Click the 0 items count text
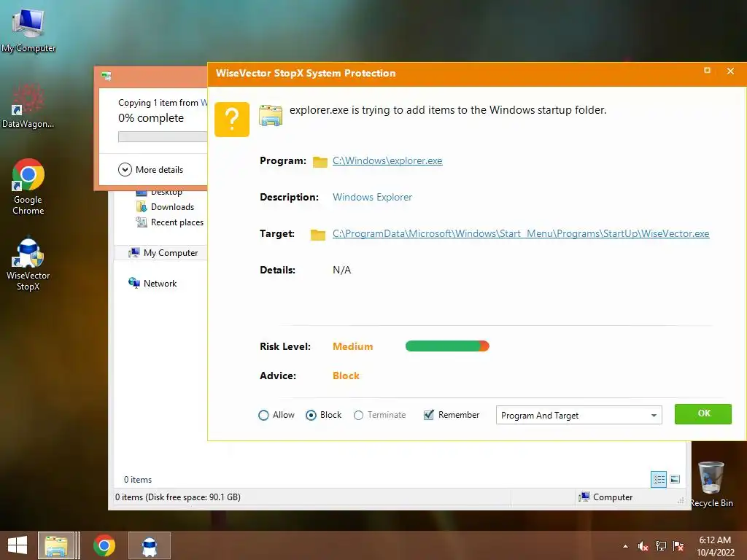This screenshot has width=747, height=560. click(x=138, y=480)
